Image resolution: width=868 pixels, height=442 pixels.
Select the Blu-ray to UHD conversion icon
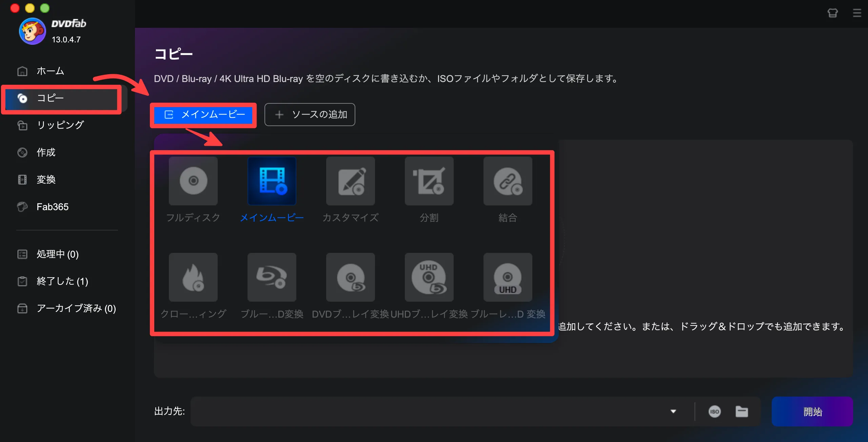click(508, 277)
